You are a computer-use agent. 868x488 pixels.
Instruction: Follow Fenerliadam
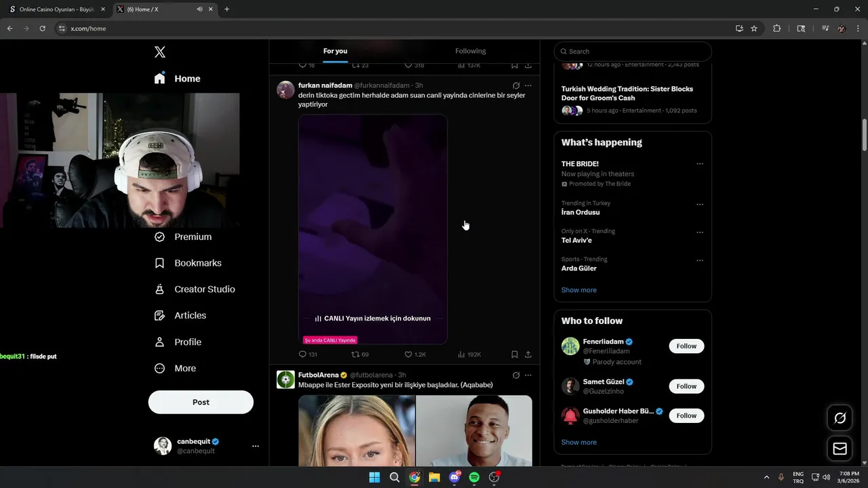pyautogui.click(x=686, y=346)
